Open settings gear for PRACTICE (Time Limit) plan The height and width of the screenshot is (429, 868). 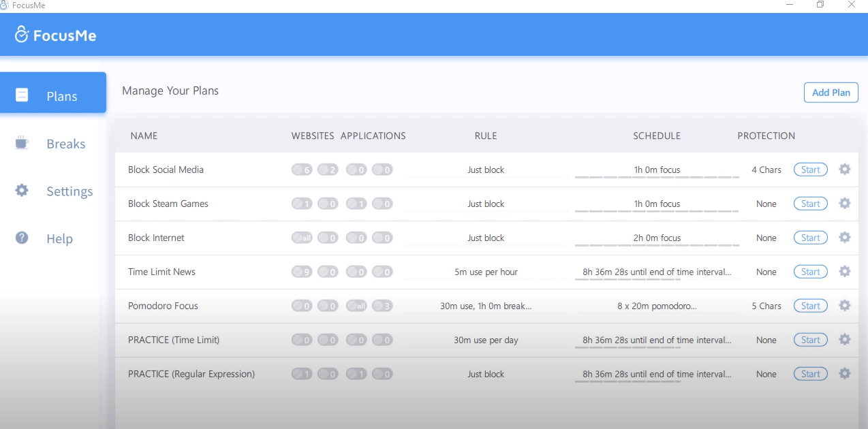(845, 340)
